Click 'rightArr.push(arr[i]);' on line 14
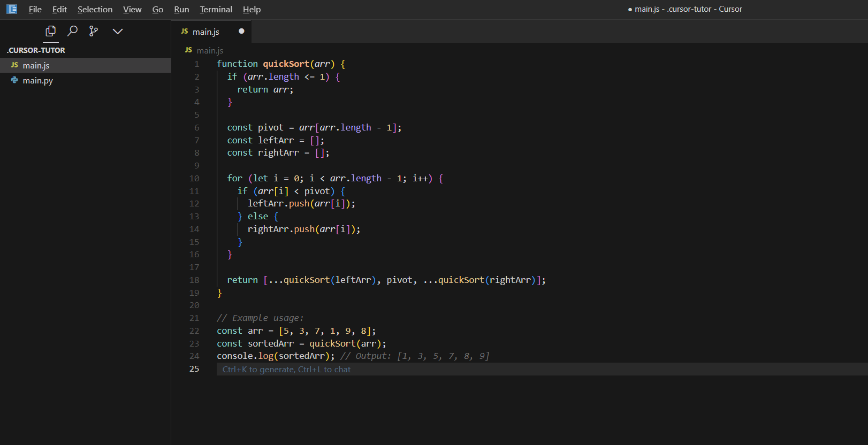The height and width of the screenshot is (445, 868). pos(304,229)
